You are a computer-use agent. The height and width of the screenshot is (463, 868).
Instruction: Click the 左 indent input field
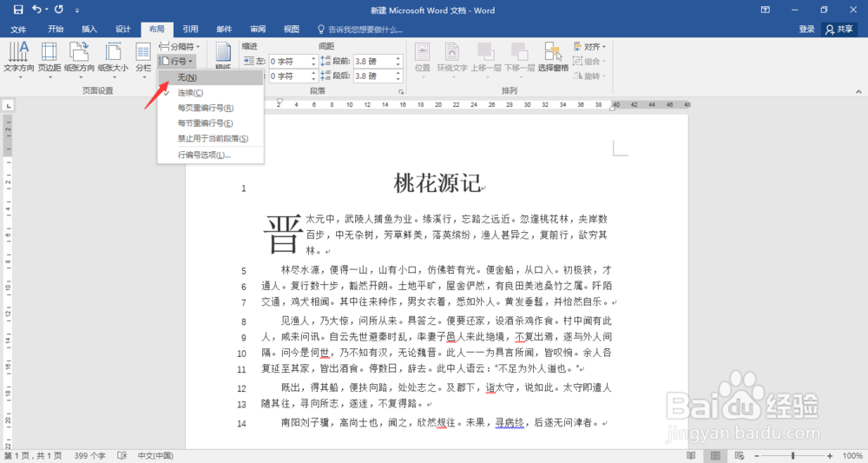click(289, 62)
